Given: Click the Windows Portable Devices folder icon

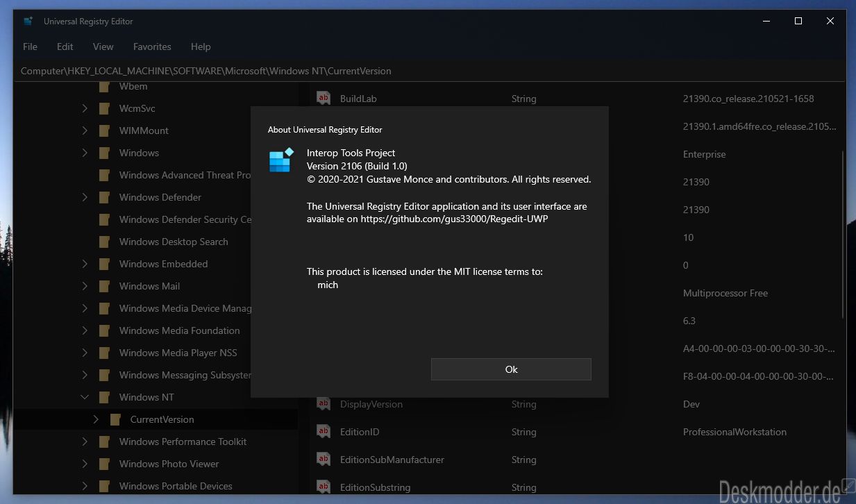Looking at the screenshot, I should pyautogui.click(x=104, y=487).
